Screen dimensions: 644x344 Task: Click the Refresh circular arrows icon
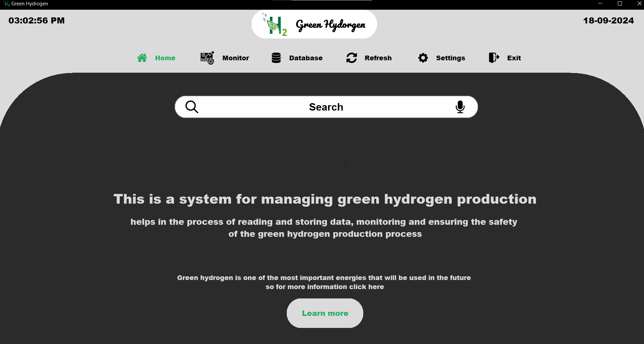pos(352,58)
